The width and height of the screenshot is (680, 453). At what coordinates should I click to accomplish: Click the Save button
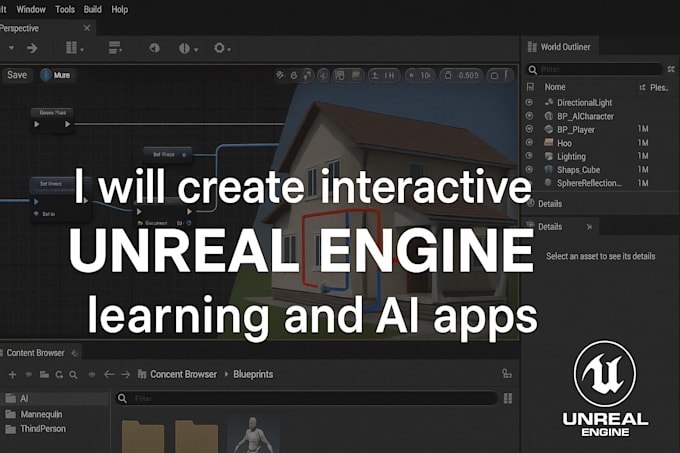17,75
